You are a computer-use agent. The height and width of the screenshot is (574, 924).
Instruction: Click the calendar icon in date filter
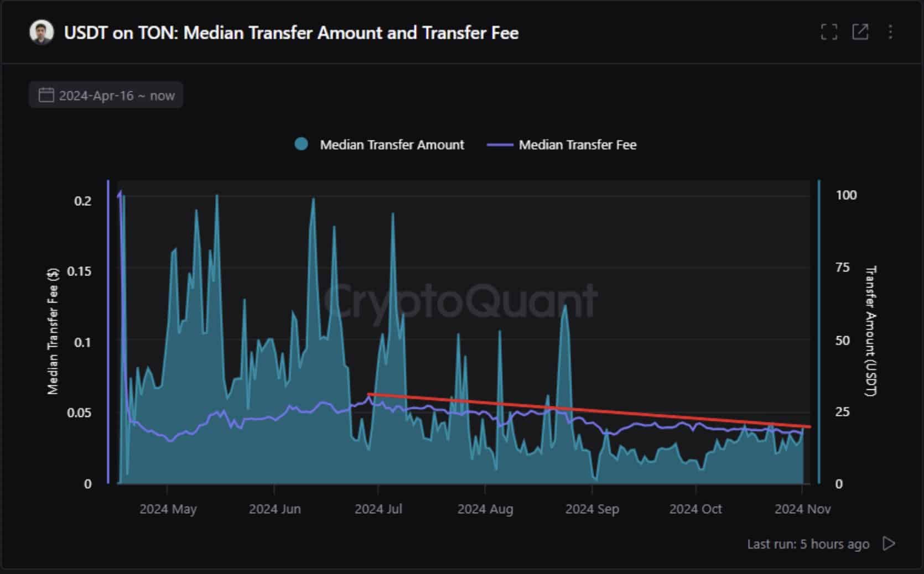(46, 95)
